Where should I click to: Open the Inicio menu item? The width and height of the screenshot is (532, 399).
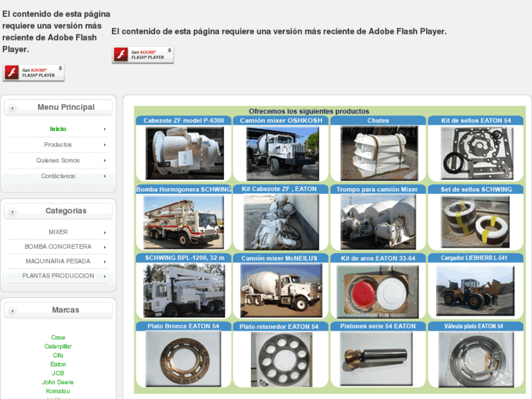[58, 129]
